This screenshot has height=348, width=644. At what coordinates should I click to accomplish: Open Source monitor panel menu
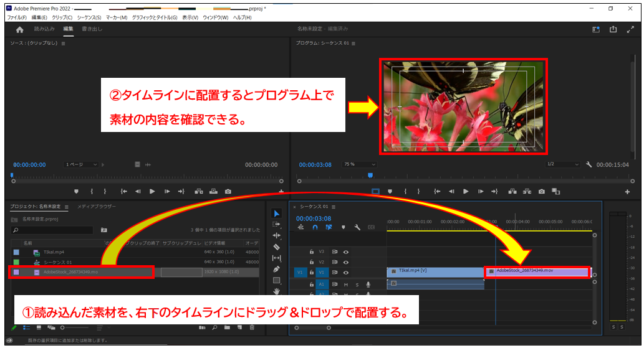tap(63, 44)
